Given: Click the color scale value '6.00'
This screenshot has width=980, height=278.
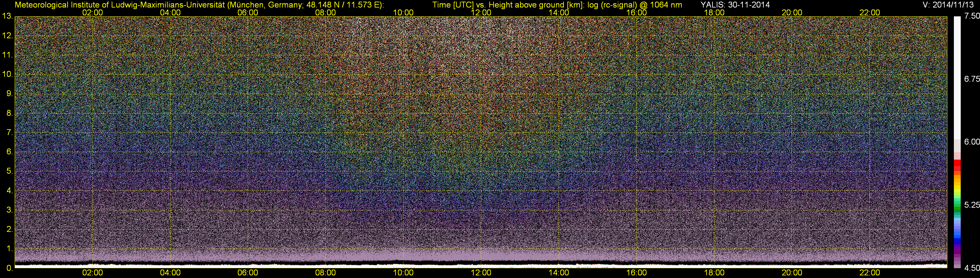Looking at the screenshot, I should tap(972, 142).
